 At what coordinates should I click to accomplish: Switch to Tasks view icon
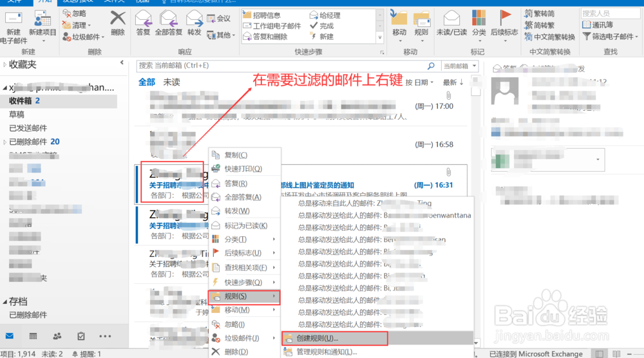click(81, 336)
